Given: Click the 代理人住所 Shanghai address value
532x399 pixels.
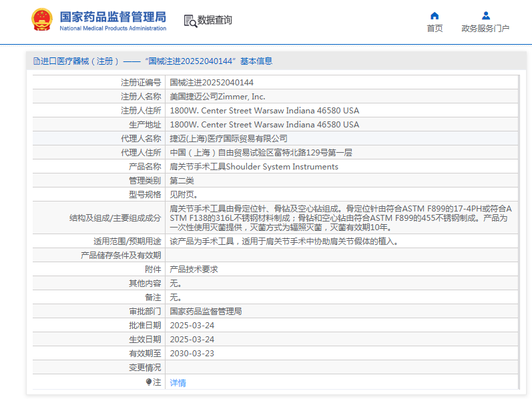Looking at the screenshot, I should click(x=261, y=153).
